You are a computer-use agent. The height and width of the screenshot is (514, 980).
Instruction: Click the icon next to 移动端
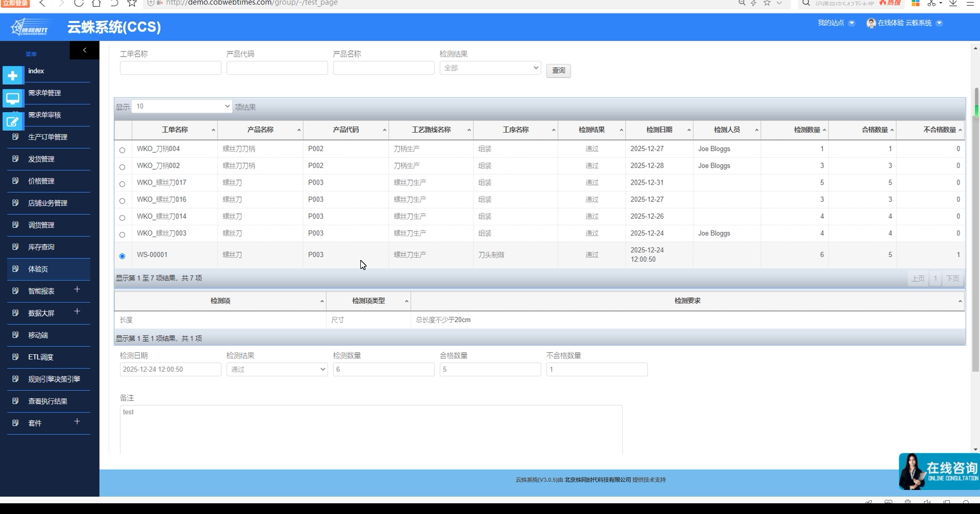[x=15, y=335]
